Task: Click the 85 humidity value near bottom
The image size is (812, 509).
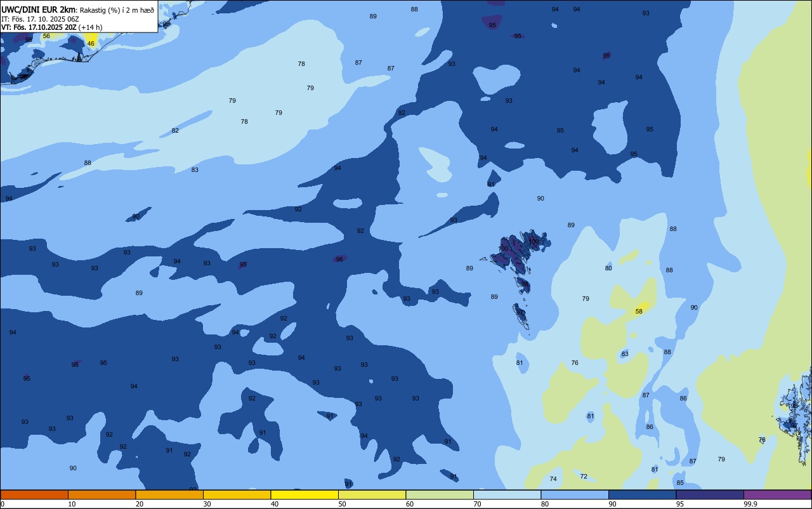Action: click(x=680, y=483)
